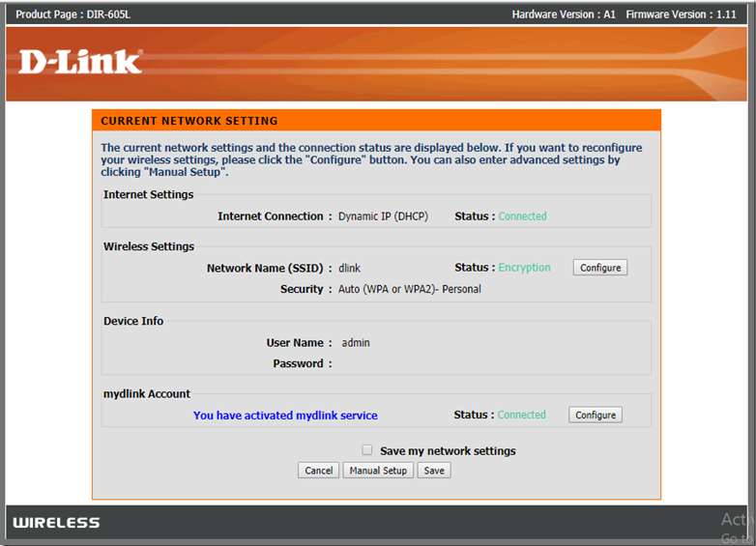Select the admin user name value
Viewport: 756px width, 546px height.
pos(356,342)
